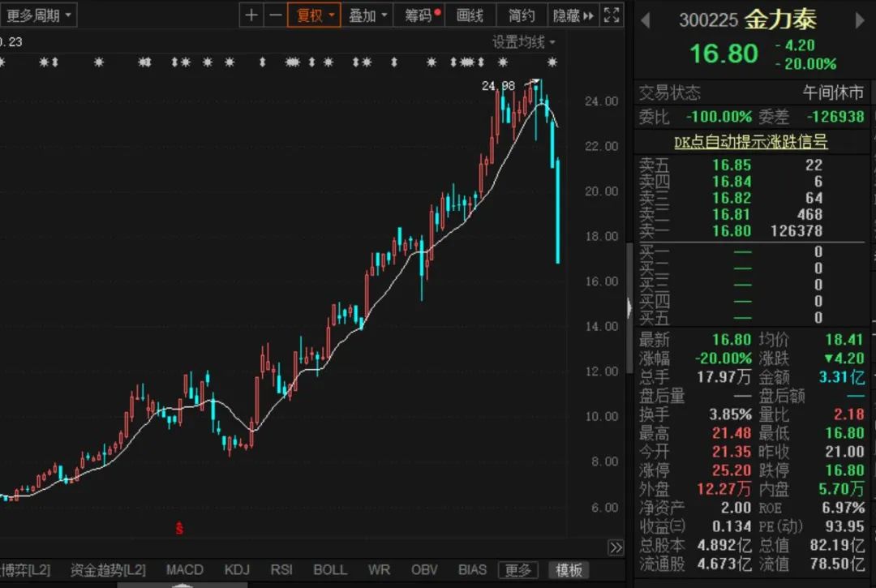Image resolution: width=876 pixels, height=588 pixels.
Task: Click stock name 金力泰
Action: 780,20
